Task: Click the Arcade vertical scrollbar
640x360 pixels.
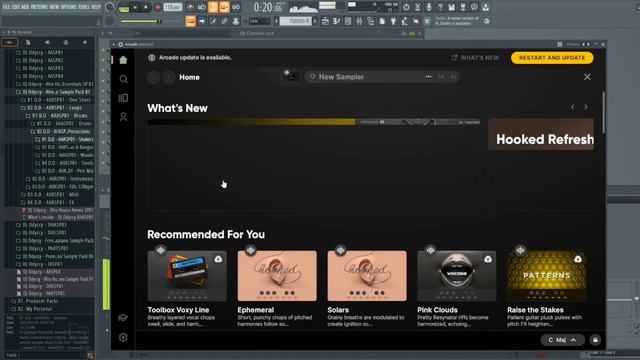Action: [x=603, y=113]
